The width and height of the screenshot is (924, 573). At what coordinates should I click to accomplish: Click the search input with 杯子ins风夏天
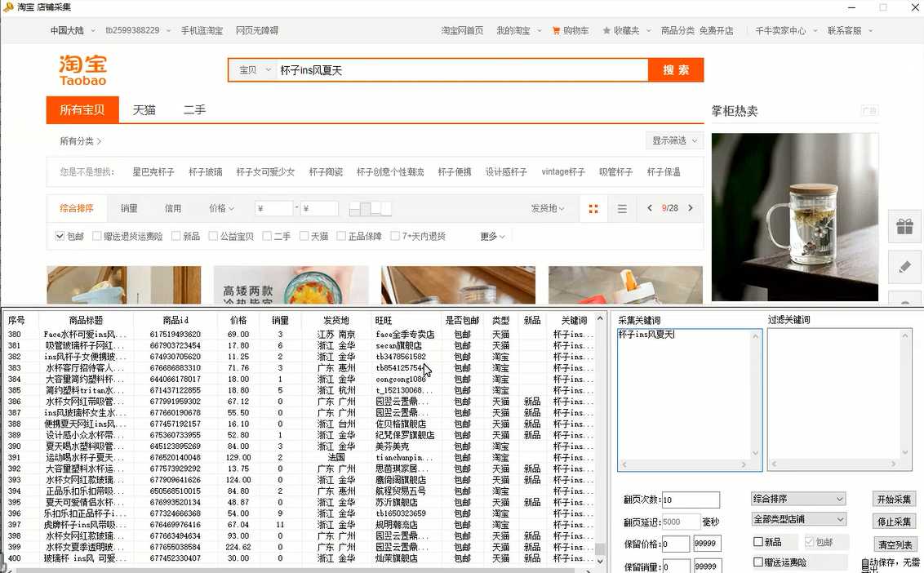[x=461, y=70]
